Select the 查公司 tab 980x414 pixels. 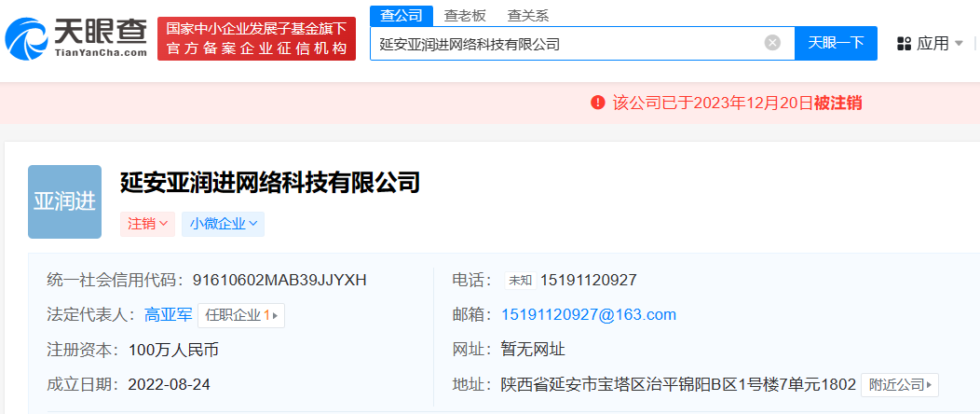point(402,15)
